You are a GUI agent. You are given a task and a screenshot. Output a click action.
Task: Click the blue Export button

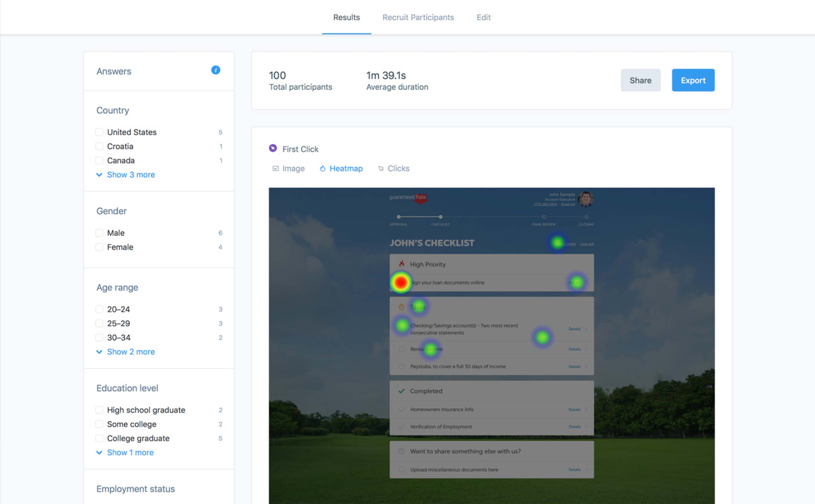[x=693, y=80]
